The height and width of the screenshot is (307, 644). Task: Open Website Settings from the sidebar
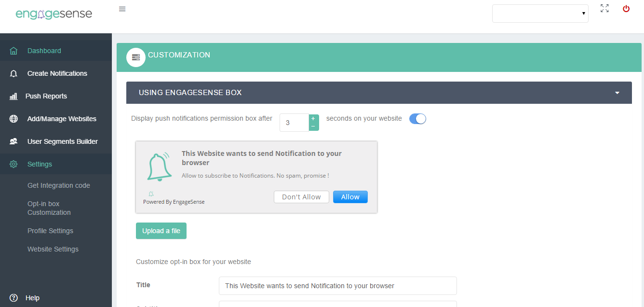53,249
